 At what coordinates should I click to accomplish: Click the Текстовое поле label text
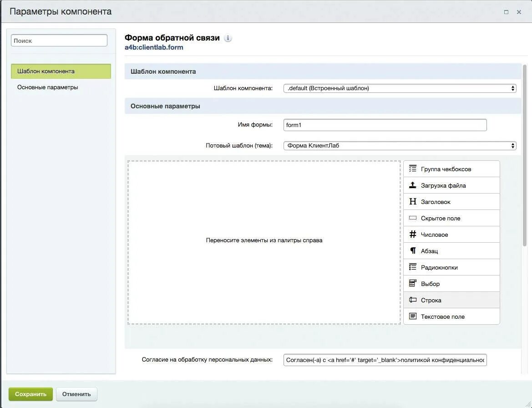[442, 316]
